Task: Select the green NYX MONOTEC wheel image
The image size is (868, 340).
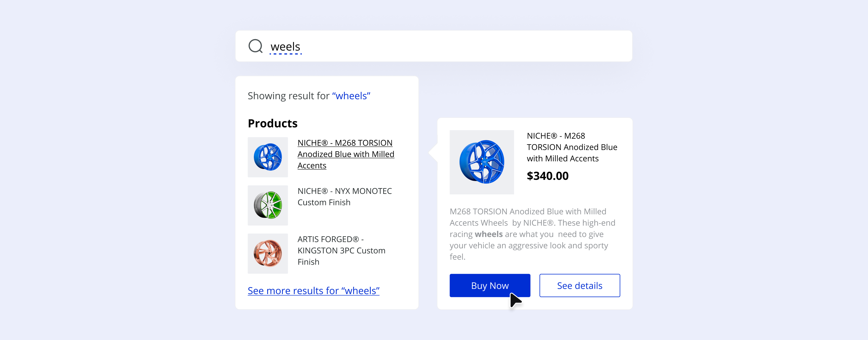Action: click(267, 205)
